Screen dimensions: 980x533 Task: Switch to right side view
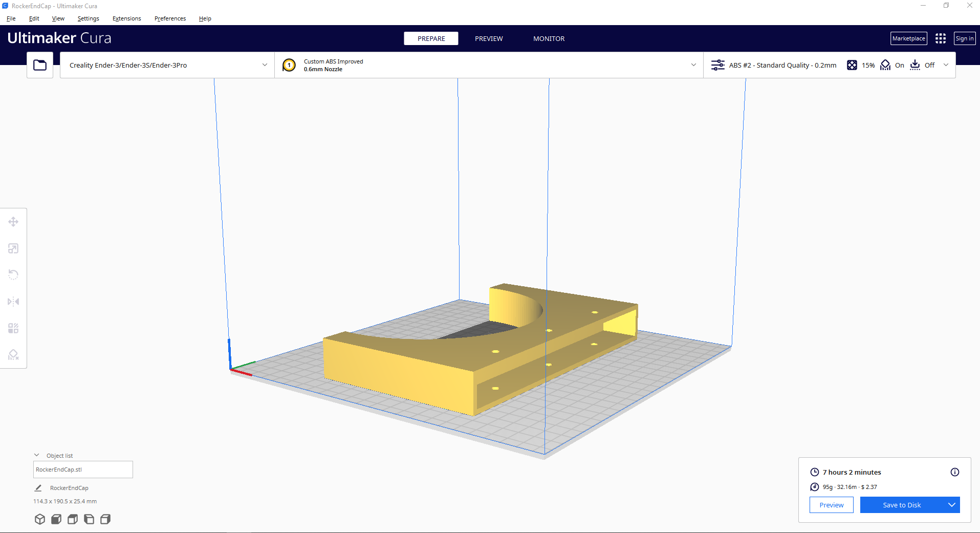click(x=105, y=519)
